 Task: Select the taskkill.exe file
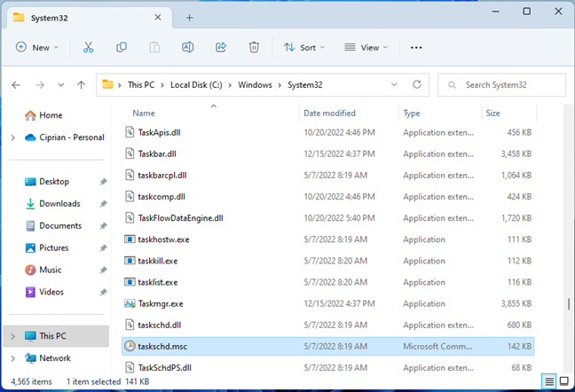[327, 261]
